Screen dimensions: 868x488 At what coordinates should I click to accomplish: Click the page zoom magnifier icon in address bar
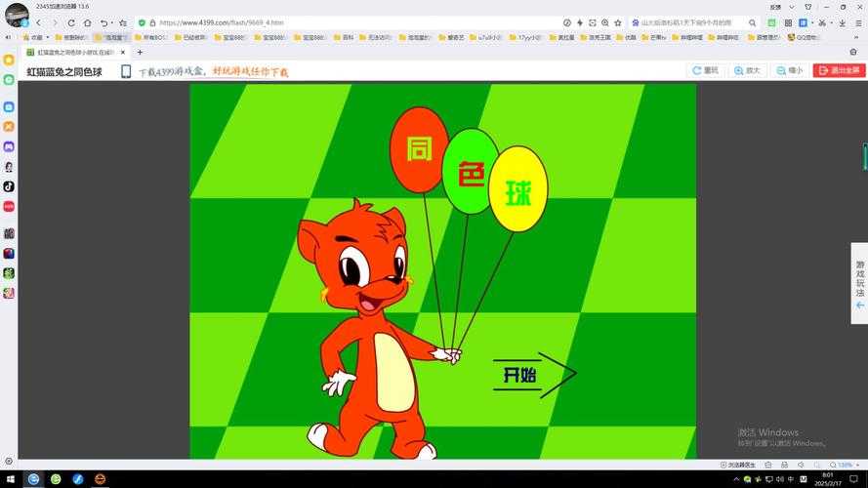605,22
